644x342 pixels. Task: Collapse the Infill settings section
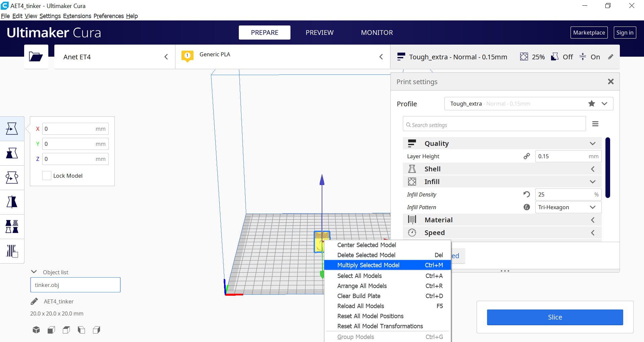click(502, 182)
